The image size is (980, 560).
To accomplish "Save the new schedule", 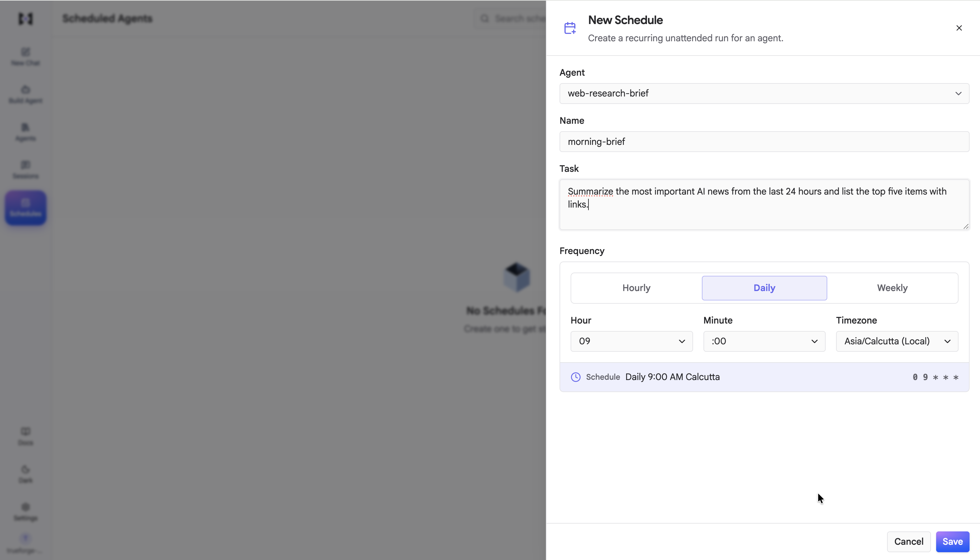I will [x=952, y=541].
